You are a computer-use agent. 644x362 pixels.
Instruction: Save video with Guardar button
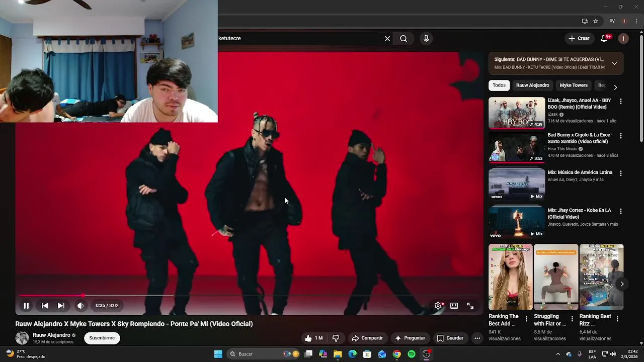[x=450, y=338]
